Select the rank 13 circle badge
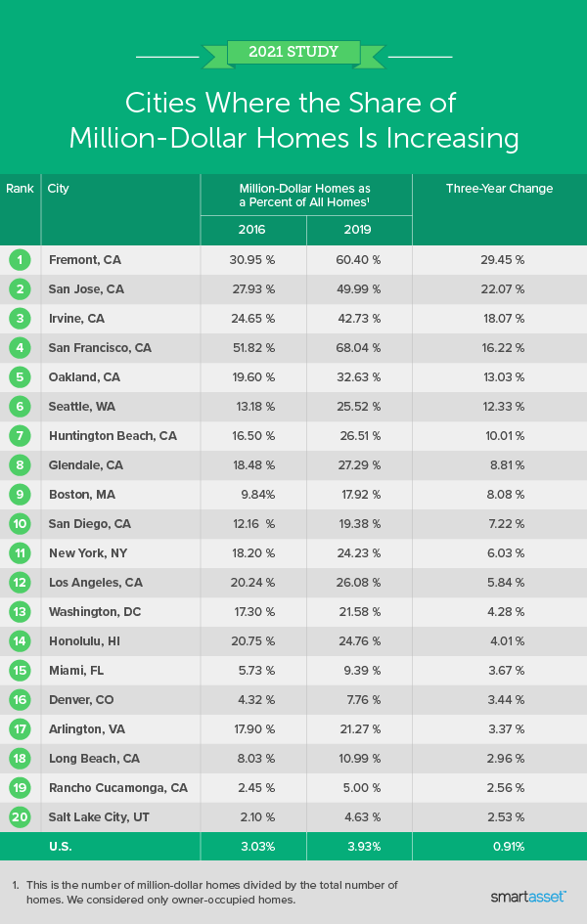The height and width of the screenshot is (924, 587). coord(20,612)
